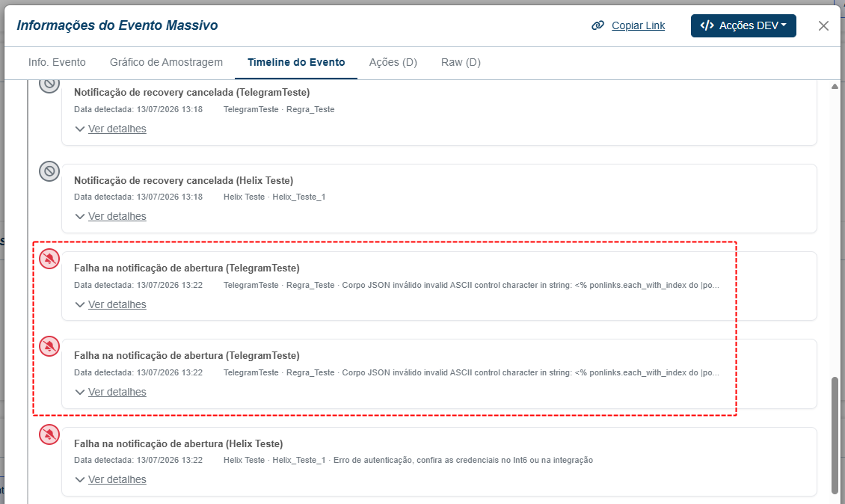Click "Helix_Teste_1" in the Helix Teste failure card
This screenshot has width=845, height=504.
tap(299, 461)
